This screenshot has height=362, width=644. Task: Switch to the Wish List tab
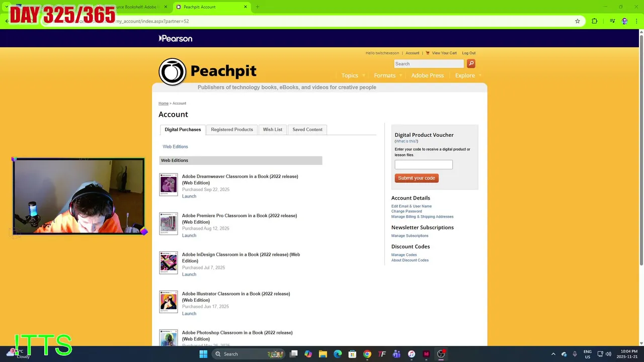[273, 130]
